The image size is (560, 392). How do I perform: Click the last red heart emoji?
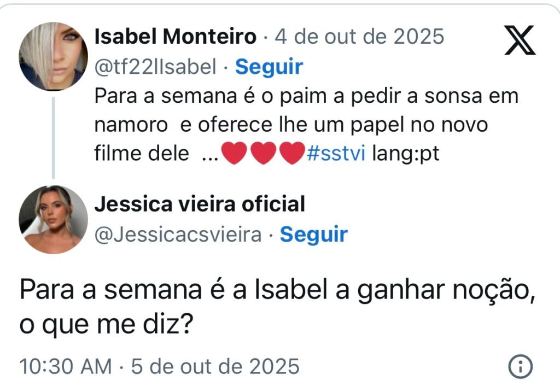pos(291,155)
